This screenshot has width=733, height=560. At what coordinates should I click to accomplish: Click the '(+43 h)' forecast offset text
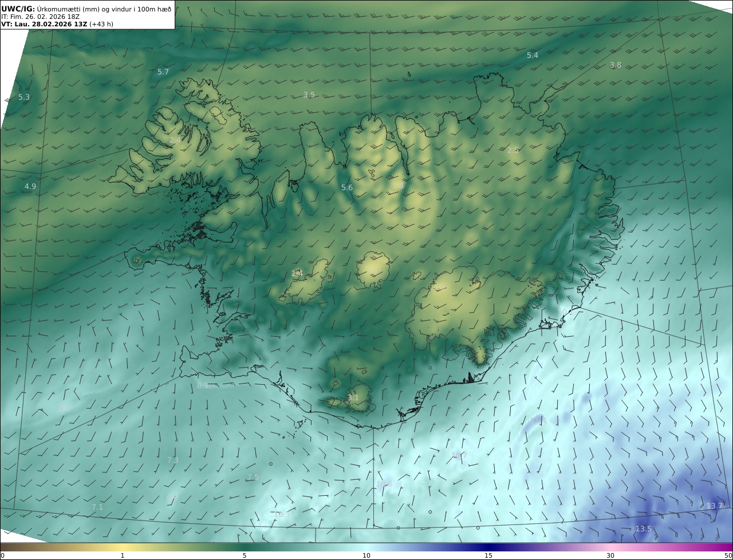pos(101,25)
